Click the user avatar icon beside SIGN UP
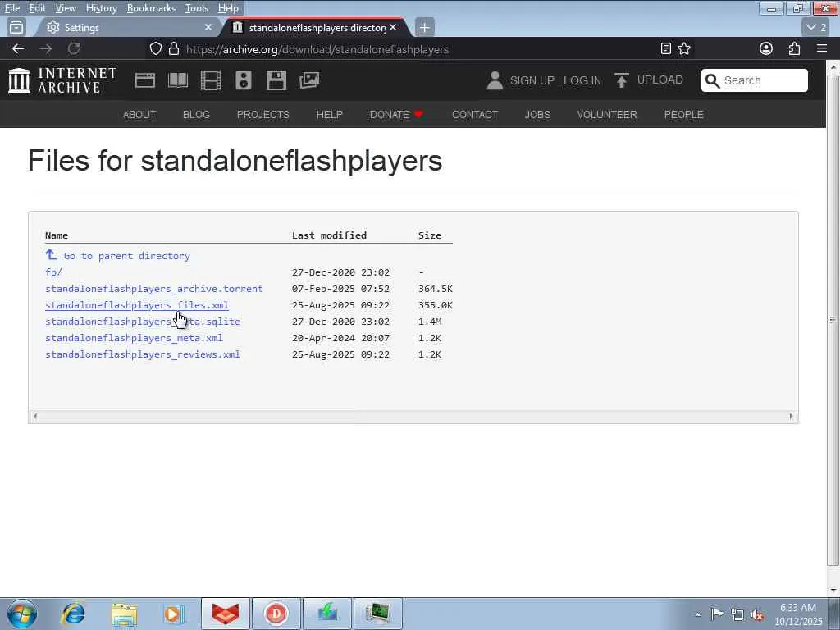840x630 pixels. point(495,80)
